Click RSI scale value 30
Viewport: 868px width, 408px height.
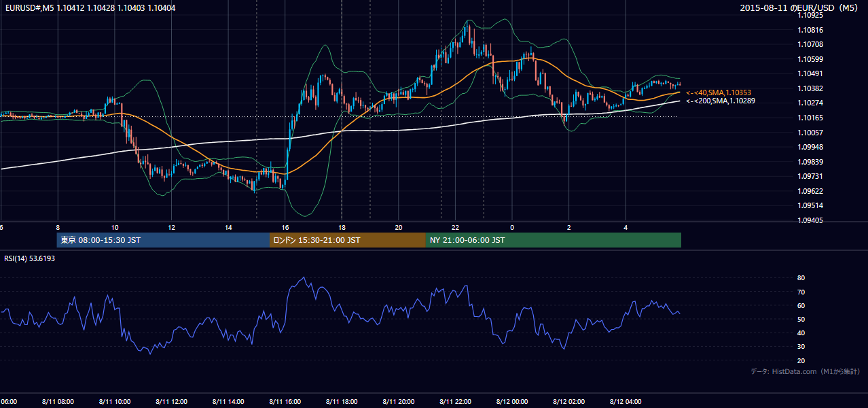tap(801, 347)
